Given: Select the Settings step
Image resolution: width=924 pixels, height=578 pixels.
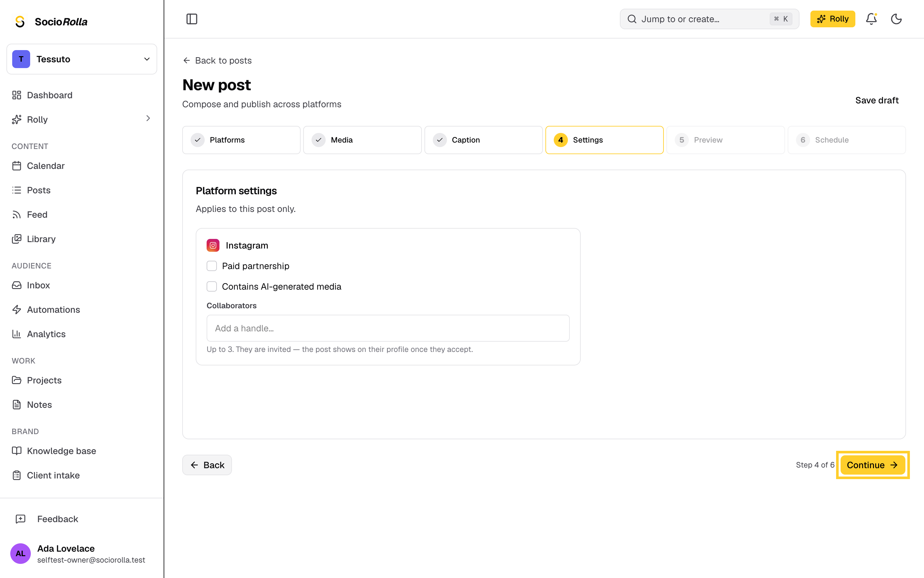Looking at the screenshot, I should [604, 140].
